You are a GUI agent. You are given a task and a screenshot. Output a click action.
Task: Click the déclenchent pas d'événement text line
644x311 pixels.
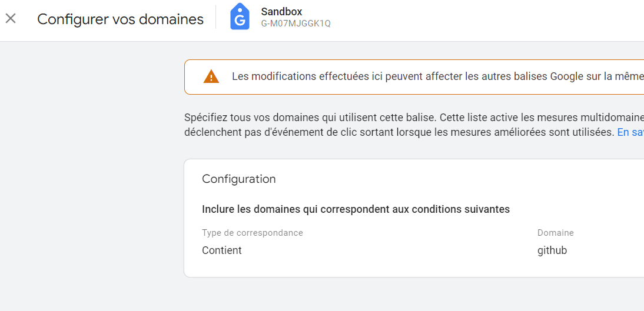399,132
